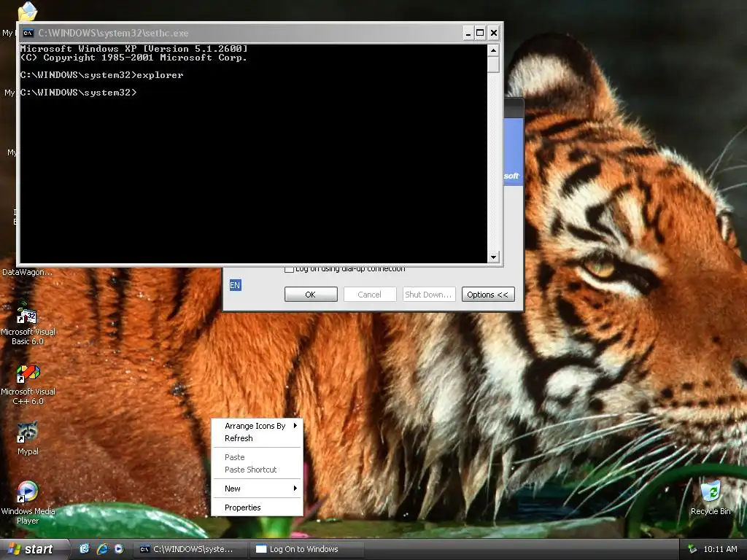This screenshot has width=747, height=560.
Task: Click the network tray icon near the clock
Action: [x=692, y=548]
